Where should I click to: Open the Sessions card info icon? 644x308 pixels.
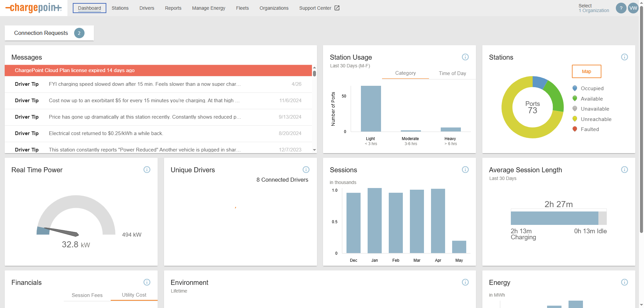(x=465, y=170)
